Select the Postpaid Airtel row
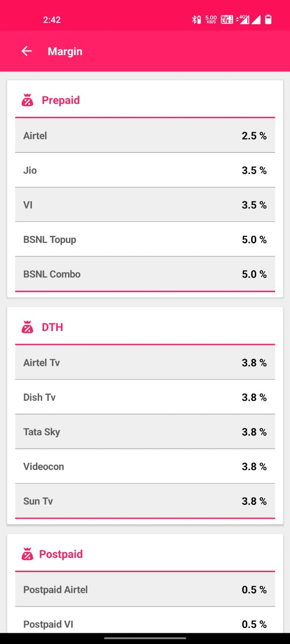290x644 pixels. pyautogui.click(x=145, y=589)
